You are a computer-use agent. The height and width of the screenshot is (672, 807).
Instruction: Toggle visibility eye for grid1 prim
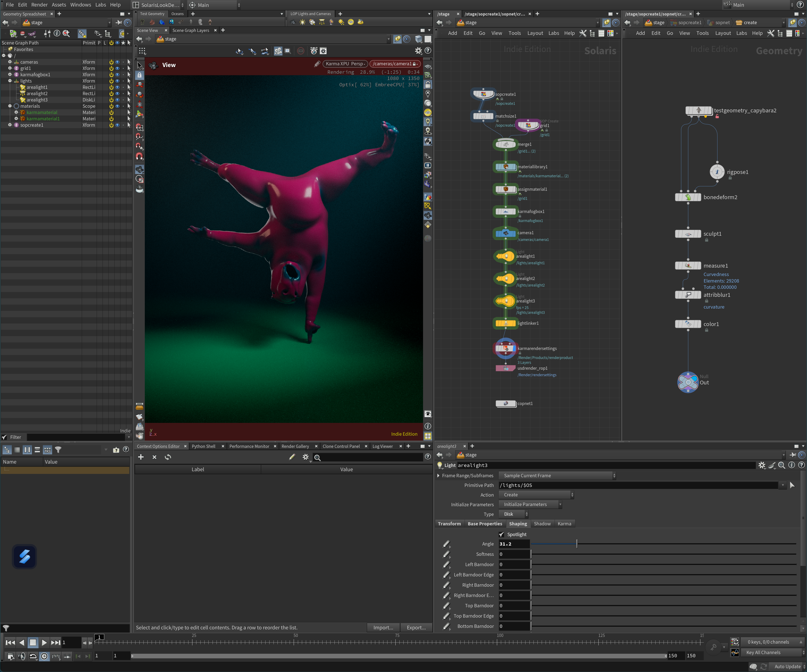click(x=117, y=68)
